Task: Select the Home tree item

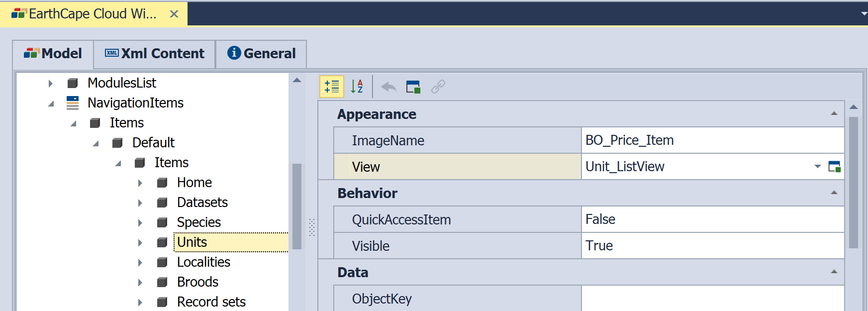Action: click(194, 183)
